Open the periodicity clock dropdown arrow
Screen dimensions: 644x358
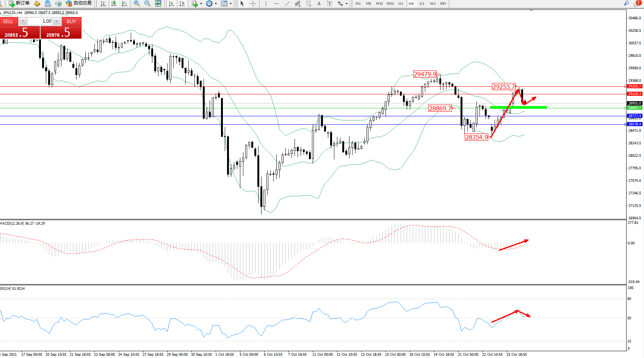[216, 3]
